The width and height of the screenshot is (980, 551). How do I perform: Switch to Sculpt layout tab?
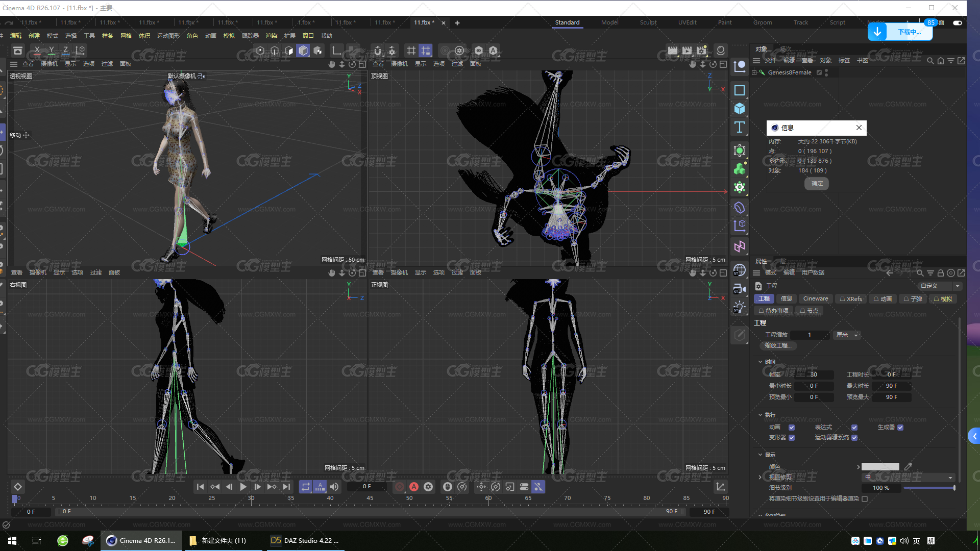[x=648, y=22]
